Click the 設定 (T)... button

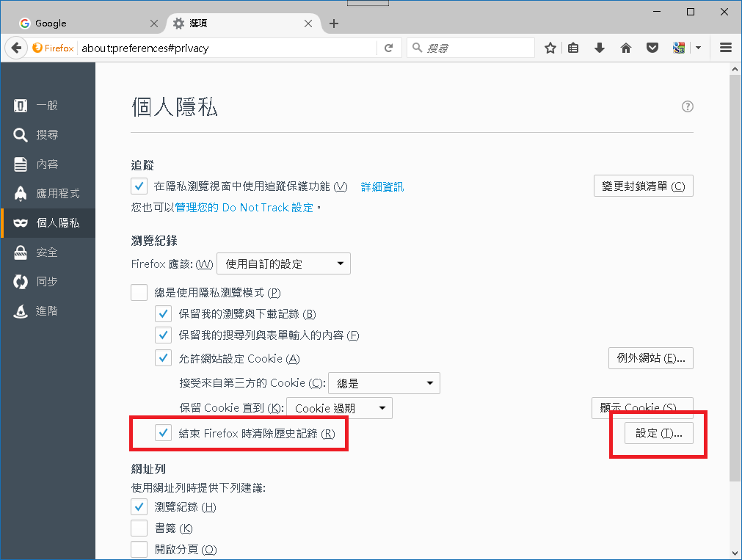click(x=658, y=434)
